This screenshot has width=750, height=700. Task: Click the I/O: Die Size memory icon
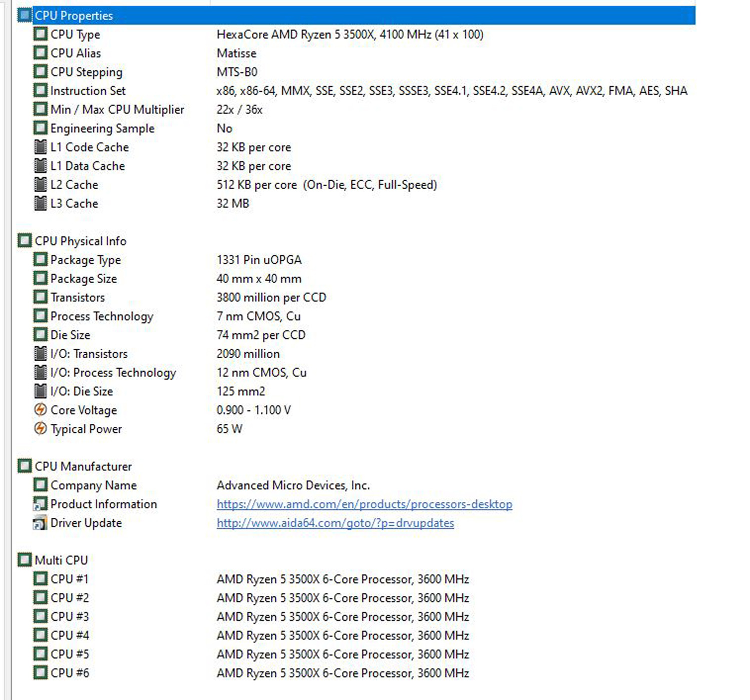click(x=41, y=391)
